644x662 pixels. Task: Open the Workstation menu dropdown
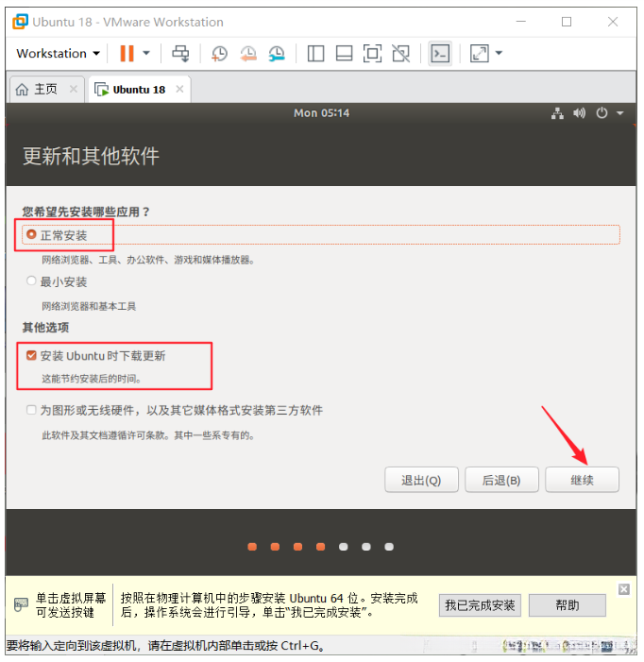[58, 54]
